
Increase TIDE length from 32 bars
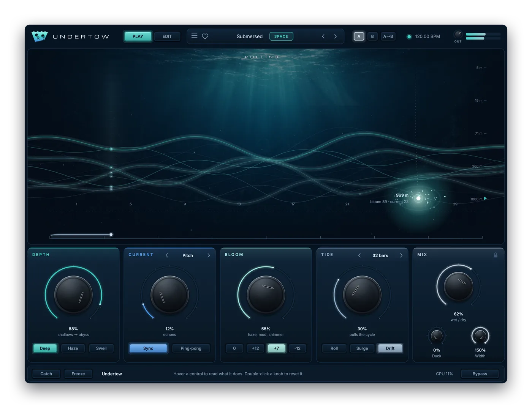[x=401, y=255]
